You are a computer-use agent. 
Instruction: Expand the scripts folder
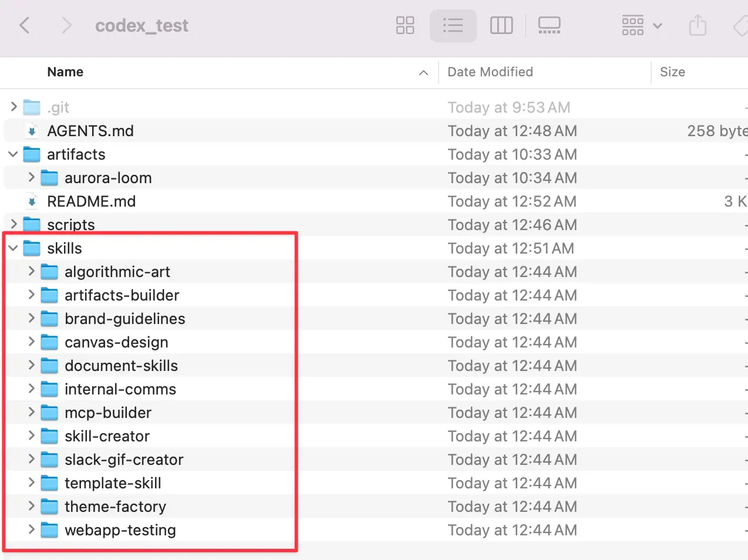point(14,224)
